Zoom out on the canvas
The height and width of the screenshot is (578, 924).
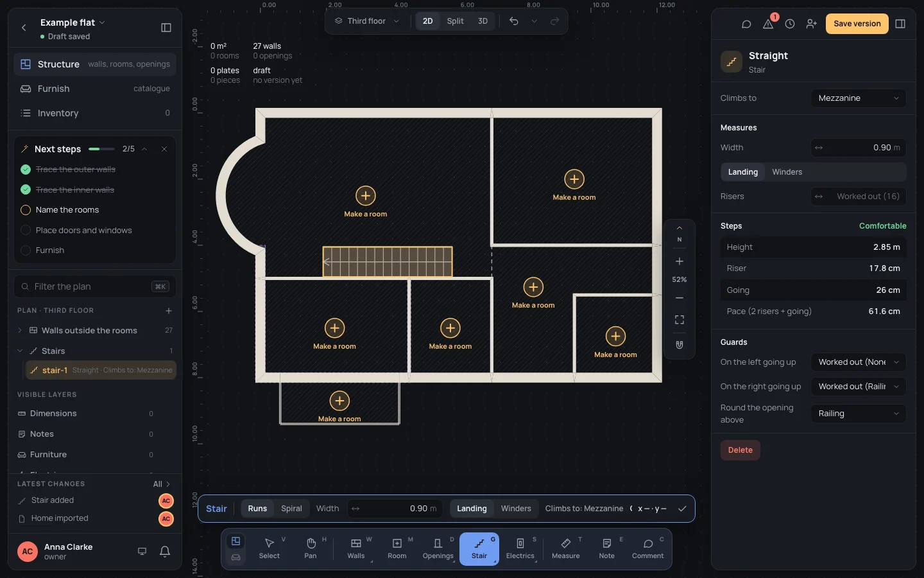pyautogui.click(x=680, y=298)
